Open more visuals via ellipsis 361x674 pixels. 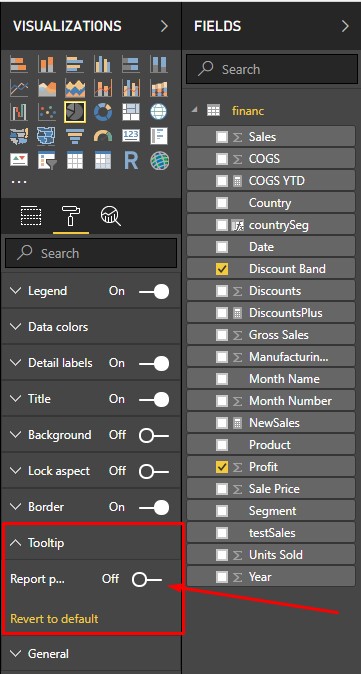click(x=18, y=182)
